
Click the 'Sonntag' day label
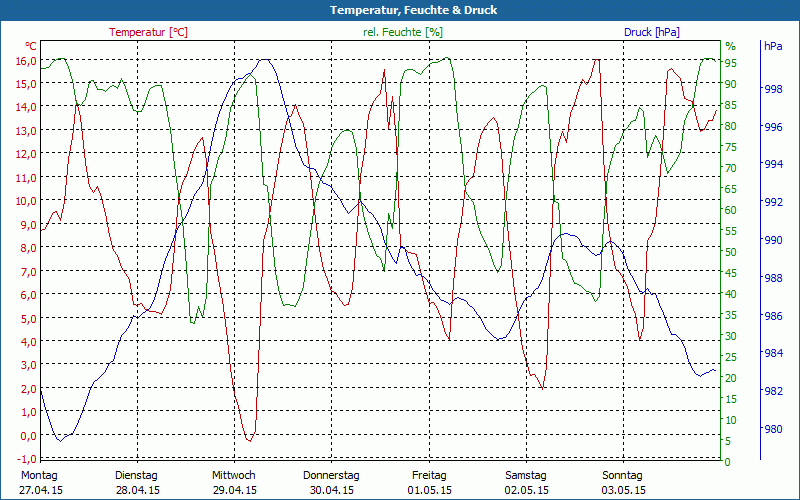coord(622,475)
